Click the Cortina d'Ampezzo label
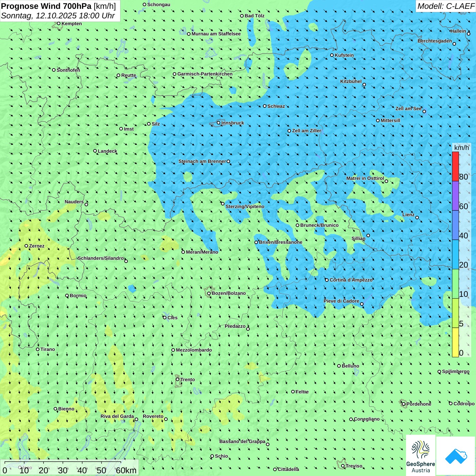 [x=351, y=280]
